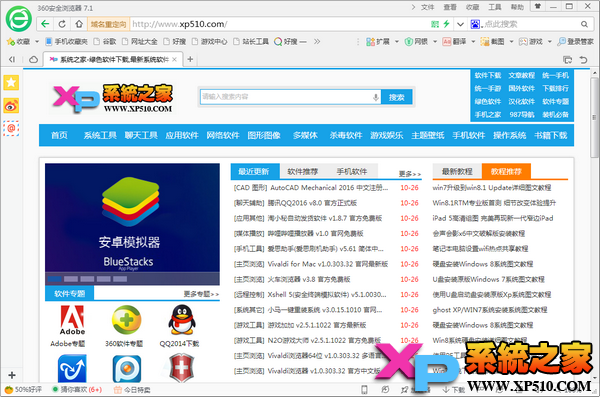Screen dimensions: 600x397
Task: Open the 站长工具 bookmark
Action: (251, 41)
